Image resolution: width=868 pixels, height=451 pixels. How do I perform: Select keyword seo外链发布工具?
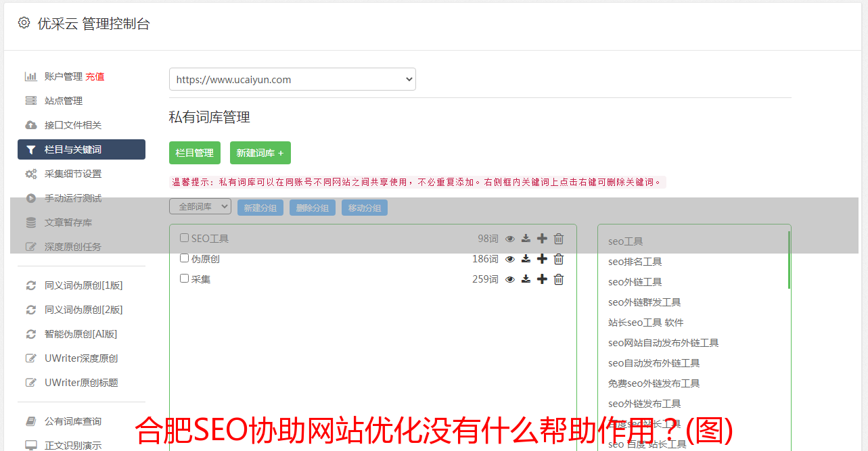point(644,404)
